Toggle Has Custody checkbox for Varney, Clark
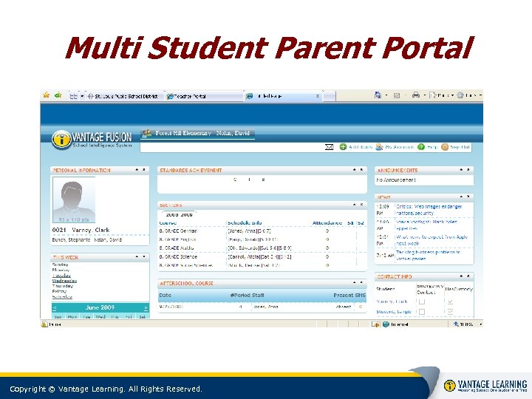This screenshot has width=532, height=399. (450, 301)
